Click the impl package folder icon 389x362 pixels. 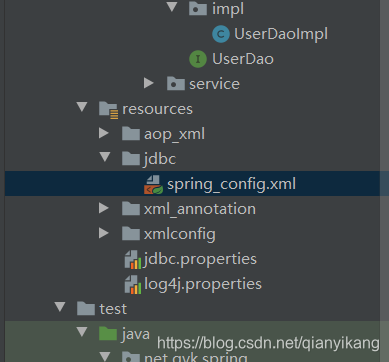[198, 8]
